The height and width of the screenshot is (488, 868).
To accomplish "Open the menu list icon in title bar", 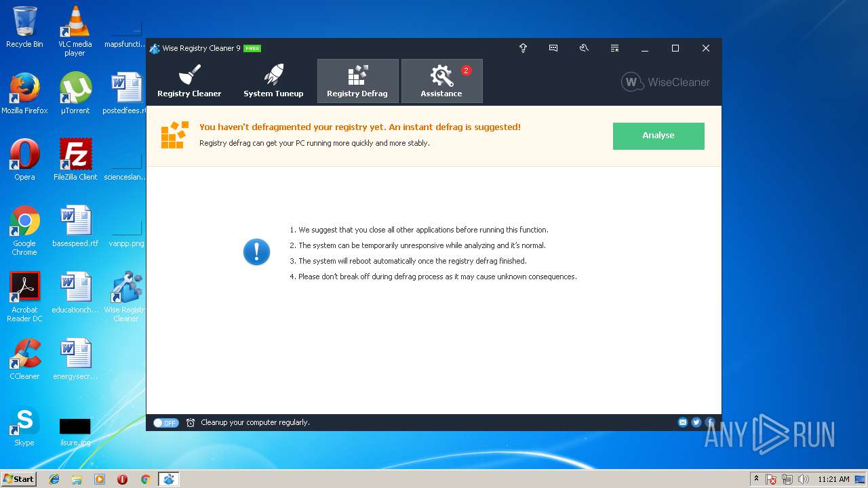I will (x=614, y=48).
